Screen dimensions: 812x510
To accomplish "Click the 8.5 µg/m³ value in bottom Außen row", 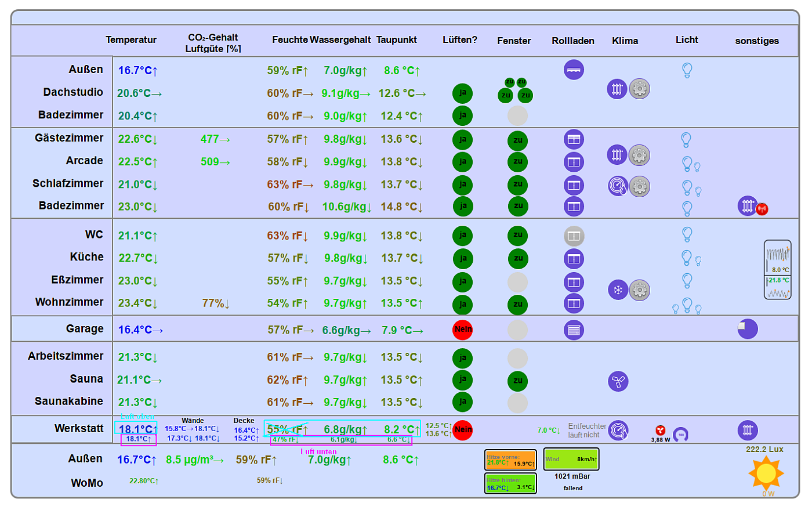I will click(195, 460).
